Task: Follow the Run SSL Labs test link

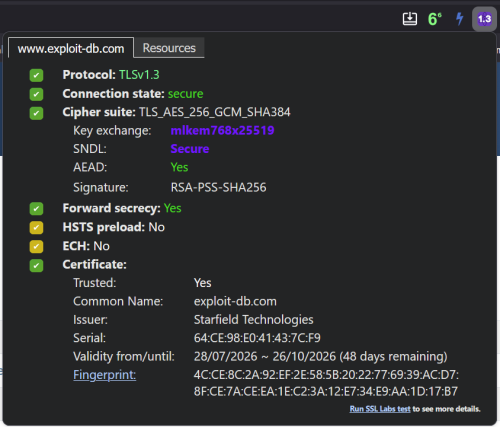Action: coord(380,409)
